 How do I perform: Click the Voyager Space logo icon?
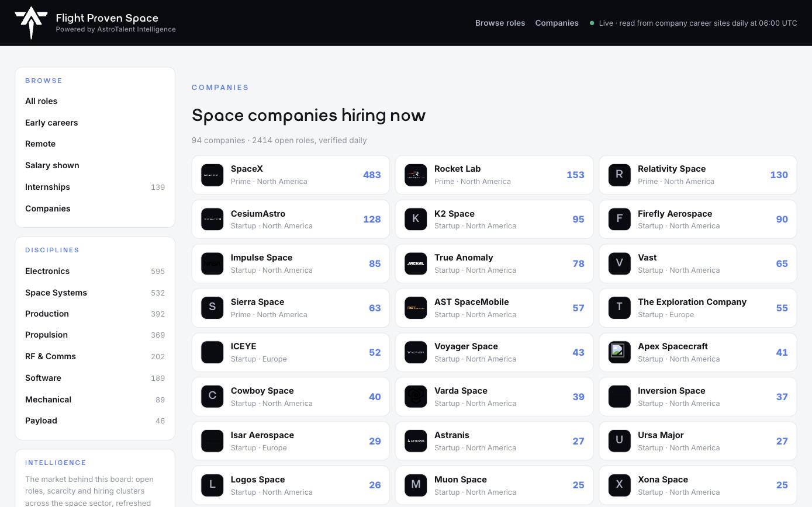[x=416, y=352]
